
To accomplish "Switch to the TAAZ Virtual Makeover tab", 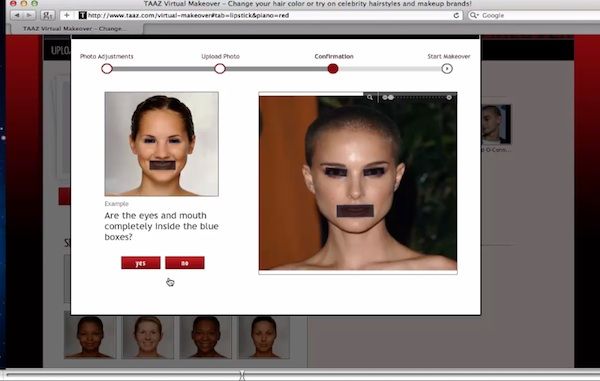I will 74,29.
